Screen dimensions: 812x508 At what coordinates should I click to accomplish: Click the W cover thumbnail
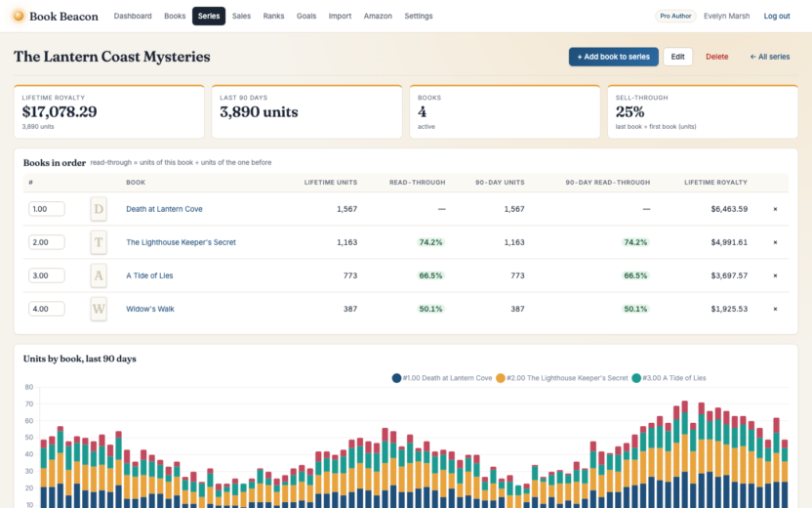click(x=99, y=309)
